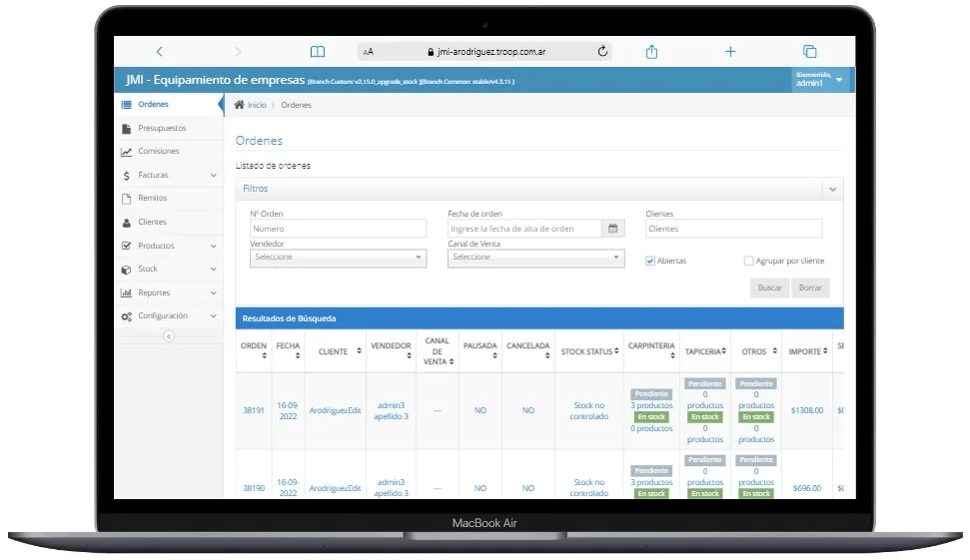Open the Vendedor Seleccione dropdown
The image size is (970, 560).
[338, 258]
